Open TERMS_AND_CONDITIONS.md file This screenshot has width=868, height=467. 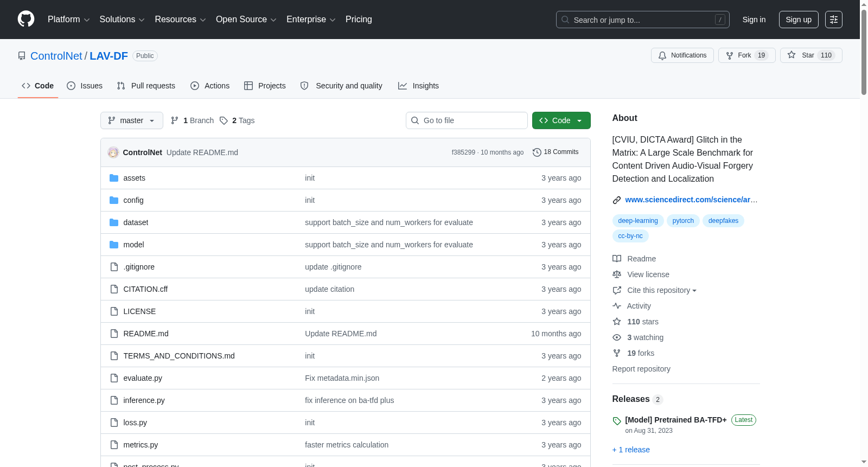pos(179,356)
